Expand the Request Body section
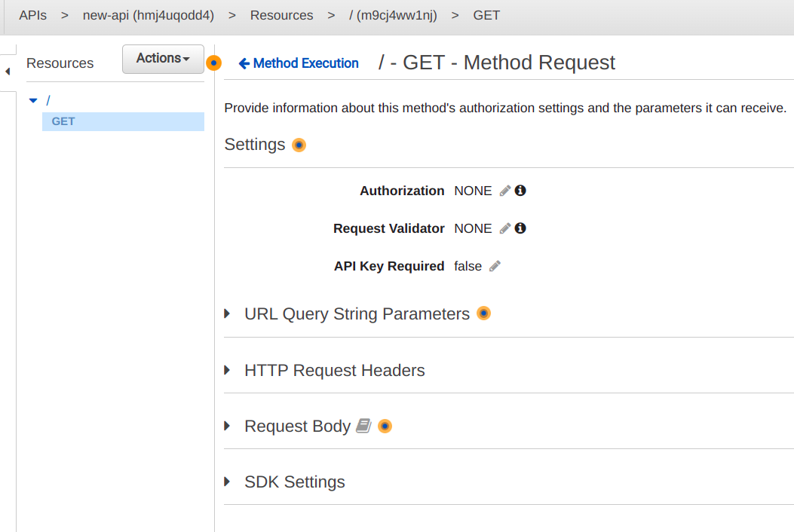This screenshot has height=532, width=794. (x=228, y=426)
